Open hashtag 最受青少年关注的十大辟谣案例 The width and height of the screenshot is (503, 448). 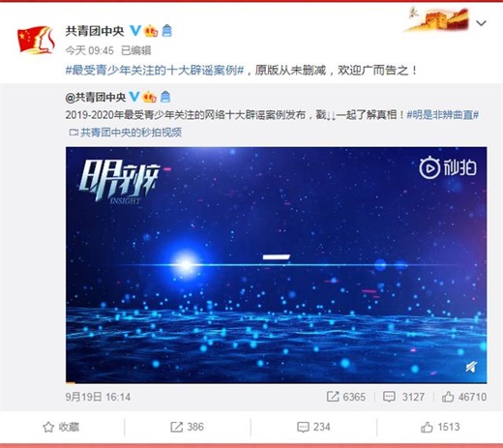[155, 70]
